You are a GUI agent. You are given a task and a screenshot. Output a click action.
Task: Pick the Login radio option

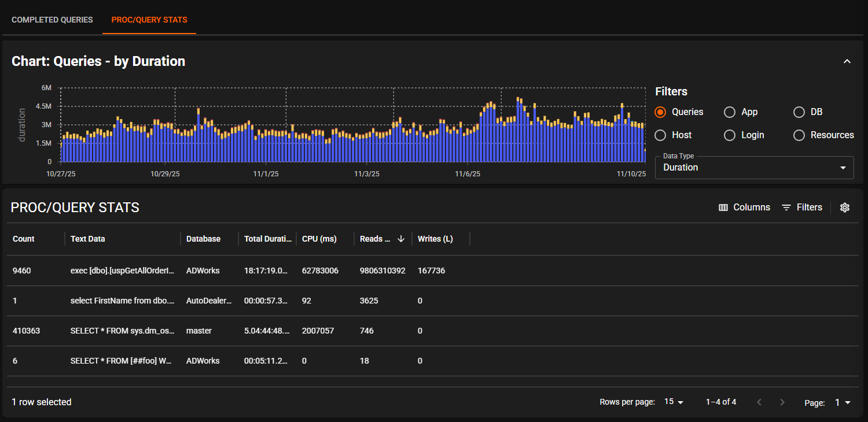pos(730,135)
